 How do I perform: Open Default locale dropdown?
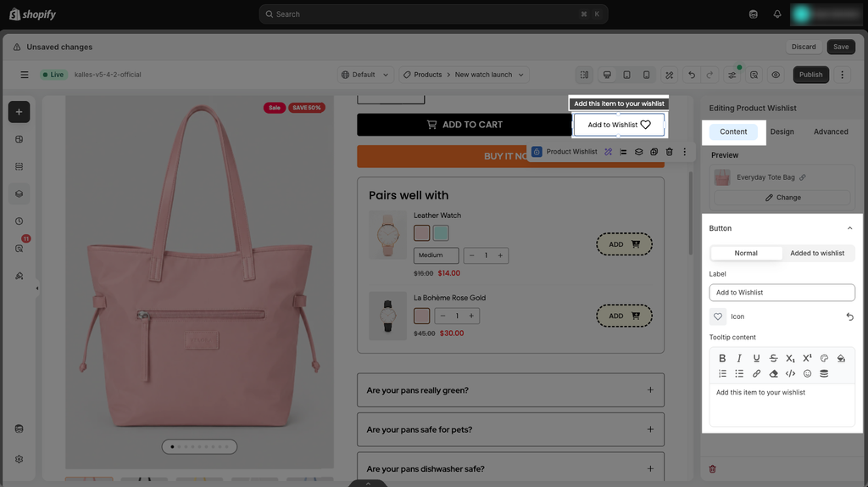[364, 75]
